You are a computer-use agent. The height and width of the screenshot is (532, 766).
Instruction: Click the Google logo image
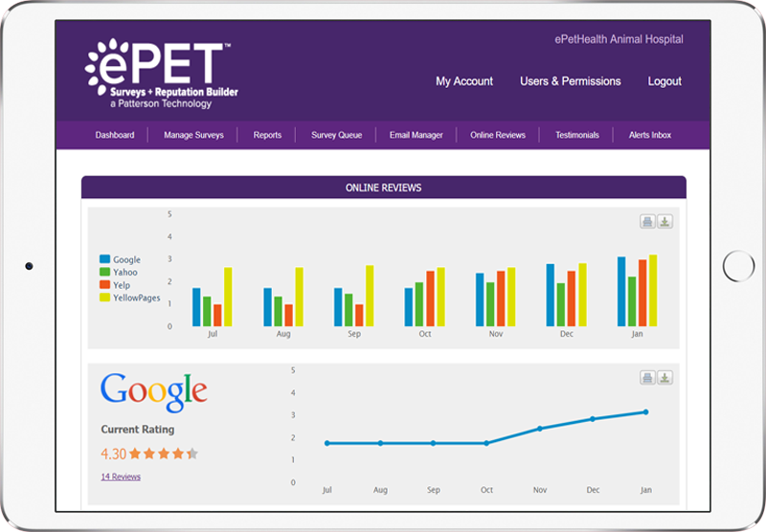coord(154,391)
